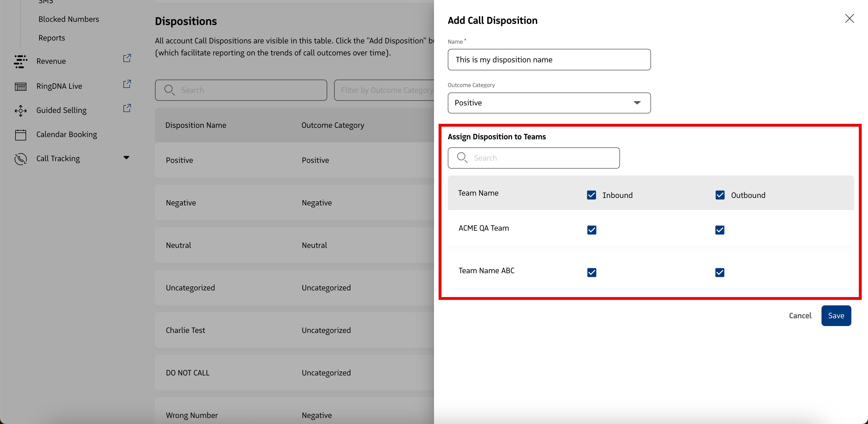Go to Blocked Numbers menu item
This screenshot has height=424, width=868.
click(x=69, y=19)
